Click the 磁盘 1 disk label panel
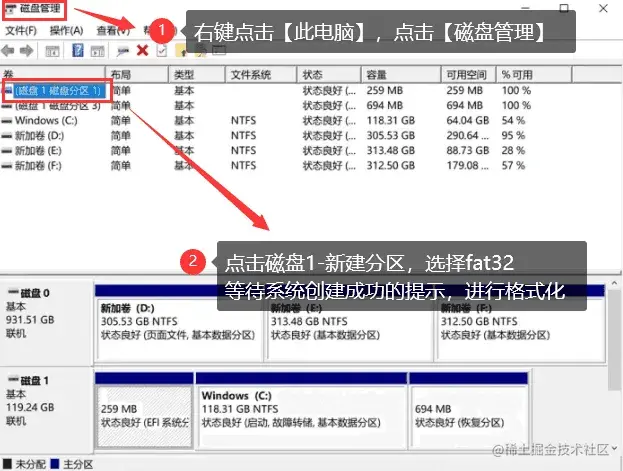Screen dimensions: 623x471 (46, 410)
